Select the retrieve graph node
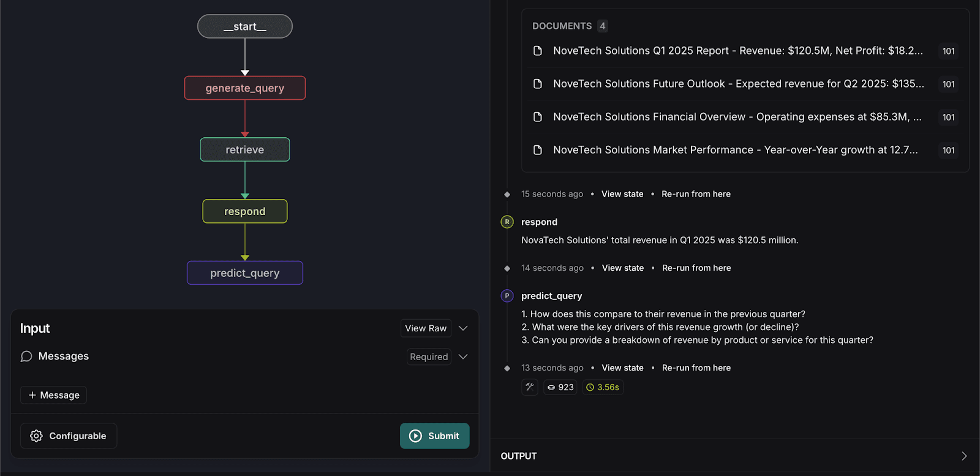Screen dimensions: 980x476 [245, 150]
